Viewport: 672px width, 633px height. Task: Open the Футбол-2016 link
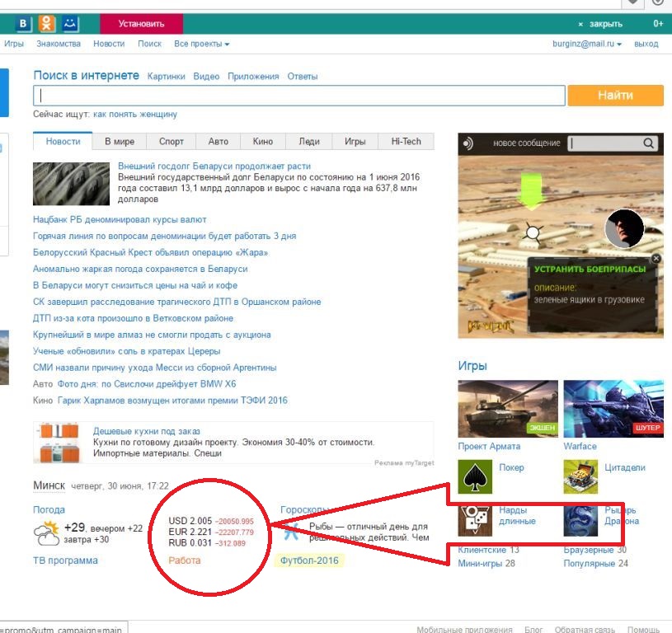tap(309, 560)
